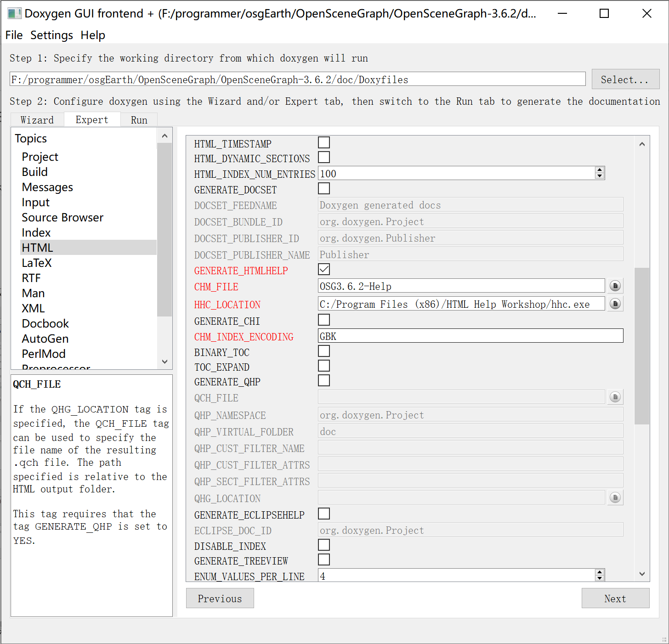Viewport: 669px width, 644px height.
Task: Click the browse icon next to QHG_LOCATION
Action: pos(615,497)
